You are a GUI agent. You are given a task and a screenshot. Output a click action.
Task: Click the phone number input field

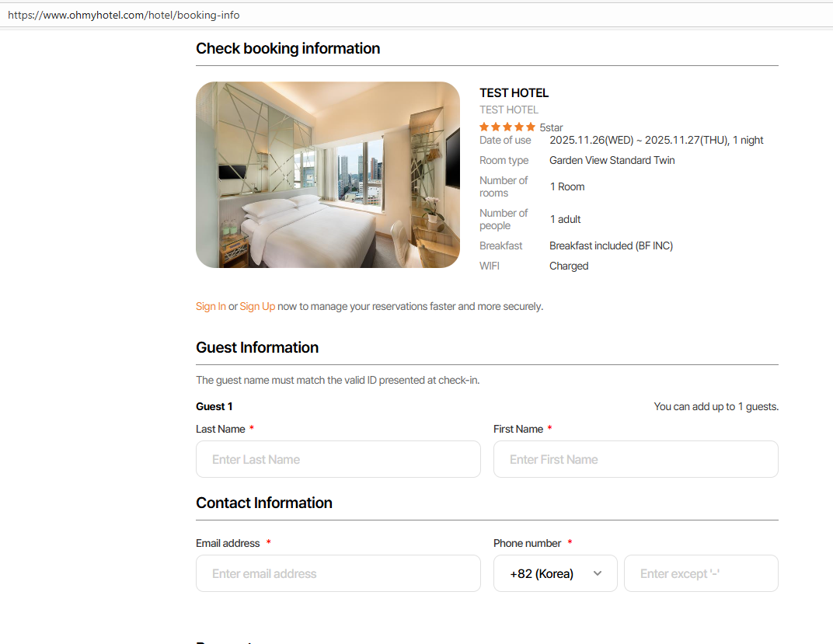click(701, 573)
